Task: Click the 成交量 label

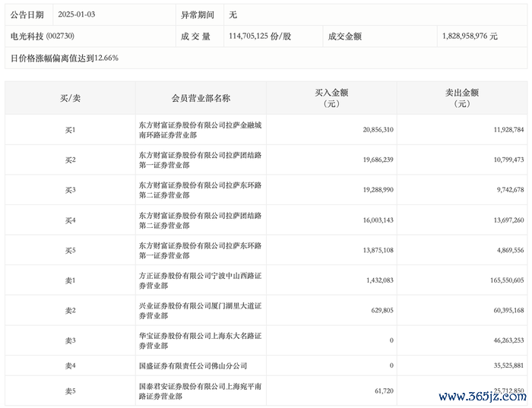Action: click(195, 36)
